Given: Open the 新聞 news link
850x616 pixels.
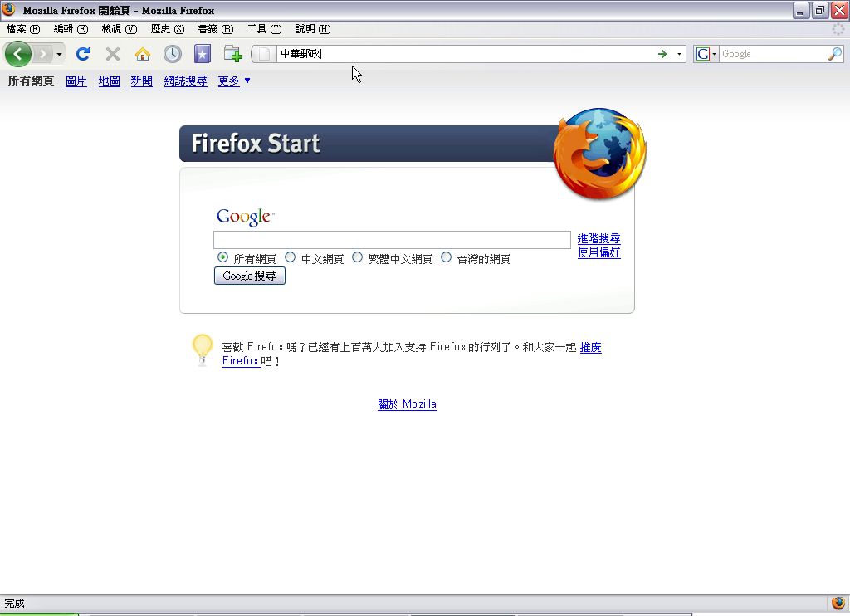Looking at the screenshot, I should pyautogui.click(x=141, y=81).
